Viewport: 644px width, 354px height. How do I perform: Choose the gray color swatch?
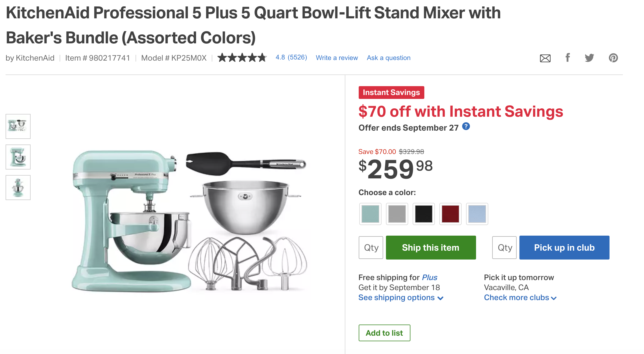click(397, 214)
